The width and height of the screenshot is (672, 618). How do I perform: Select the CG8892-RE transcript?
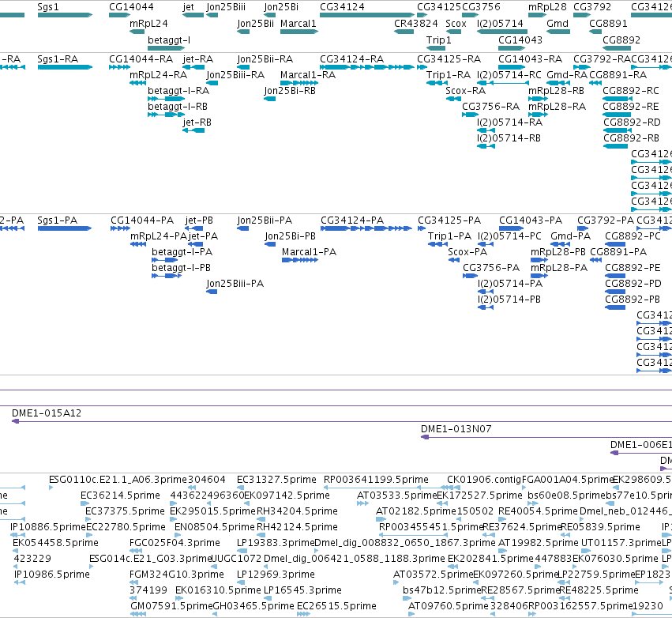(617, 115)
